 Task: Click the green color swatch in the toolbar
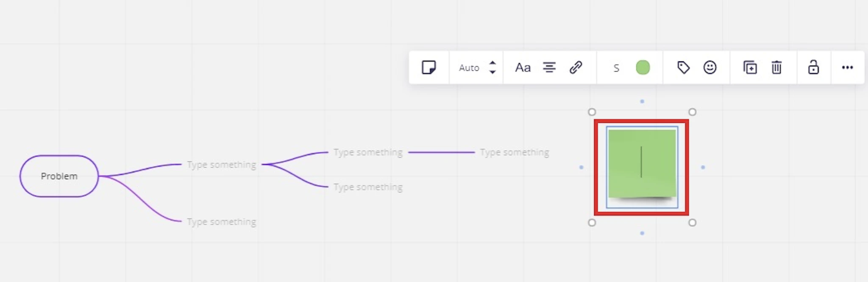[x=643, y=68]
